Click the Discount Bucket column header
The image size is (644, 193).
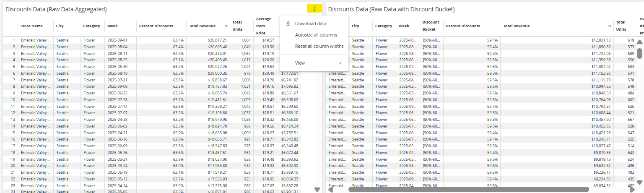431,26
